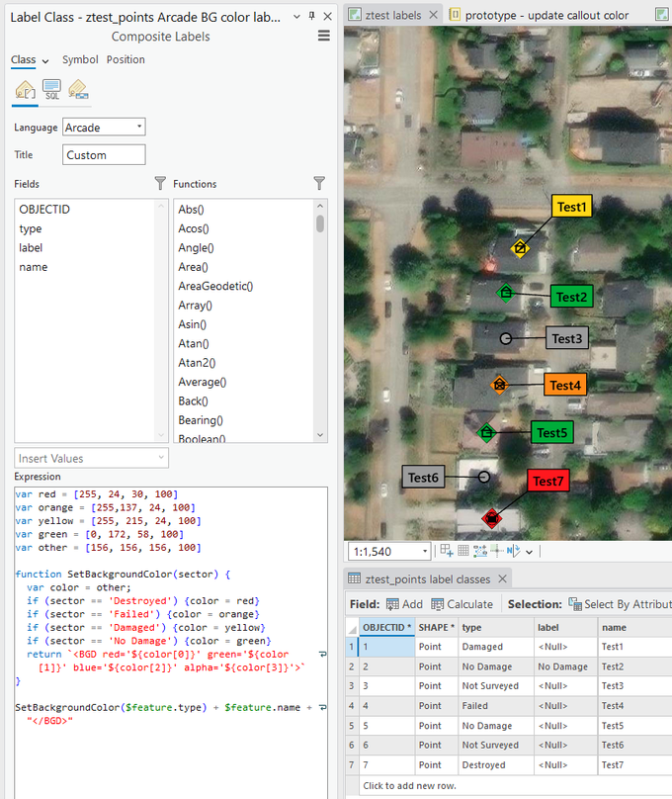Open the Label Class pane hamburger menu

coord(324,36)
